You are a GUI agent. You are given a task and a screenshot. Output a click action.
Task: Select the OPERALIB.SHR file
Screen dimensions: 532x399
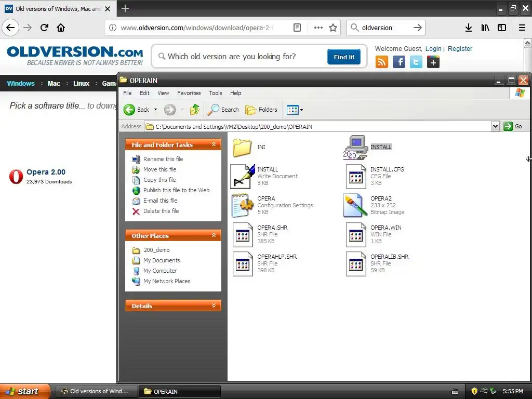click(356, 263)
